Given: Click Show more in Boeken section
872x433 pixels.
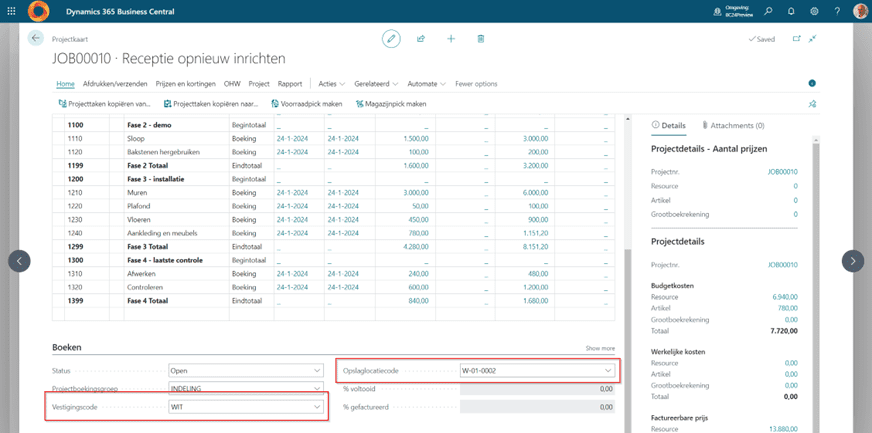Looking at the screenshot, I should 601,348.
